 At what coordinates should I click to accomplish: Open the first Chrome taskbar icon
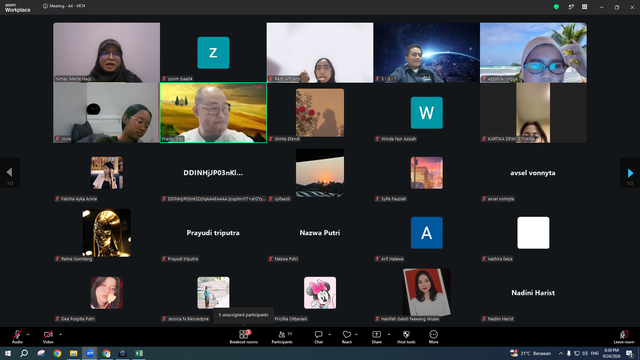[57, 353]
